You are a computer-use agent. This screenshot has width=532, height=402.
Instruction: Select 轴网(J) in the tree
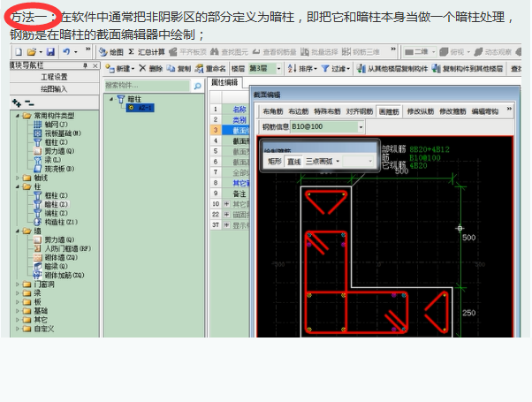point(51,125)
